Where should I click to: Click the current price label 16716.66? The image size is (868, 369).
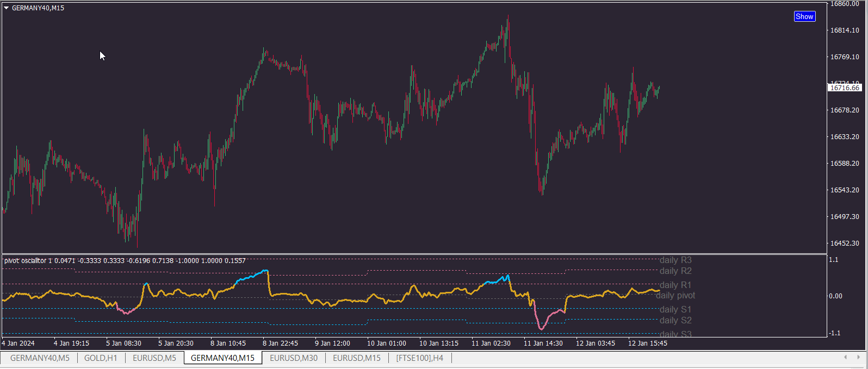tap(845, 87)
